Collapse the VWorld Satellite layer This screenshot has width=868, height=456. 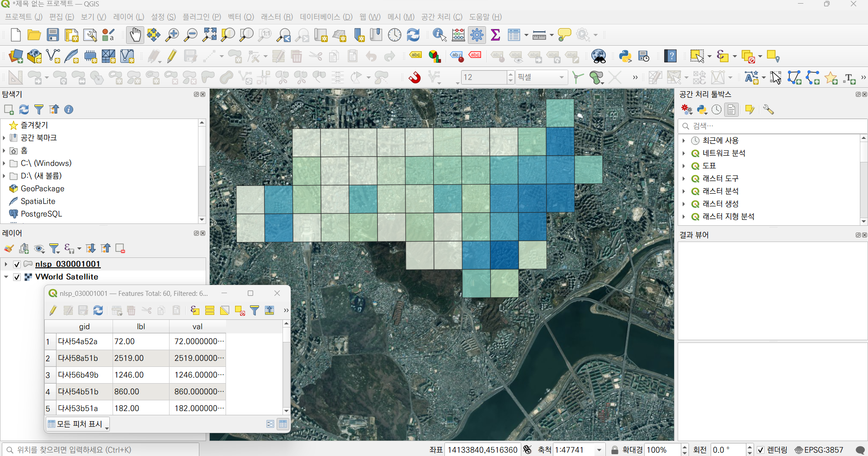[x=6, y=277]
